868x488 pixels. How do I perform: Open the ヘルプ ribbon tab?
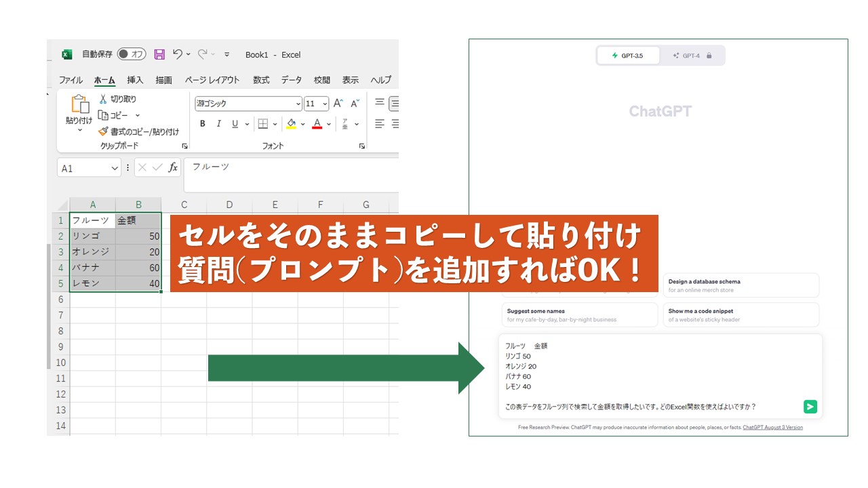tap(381, 80)
